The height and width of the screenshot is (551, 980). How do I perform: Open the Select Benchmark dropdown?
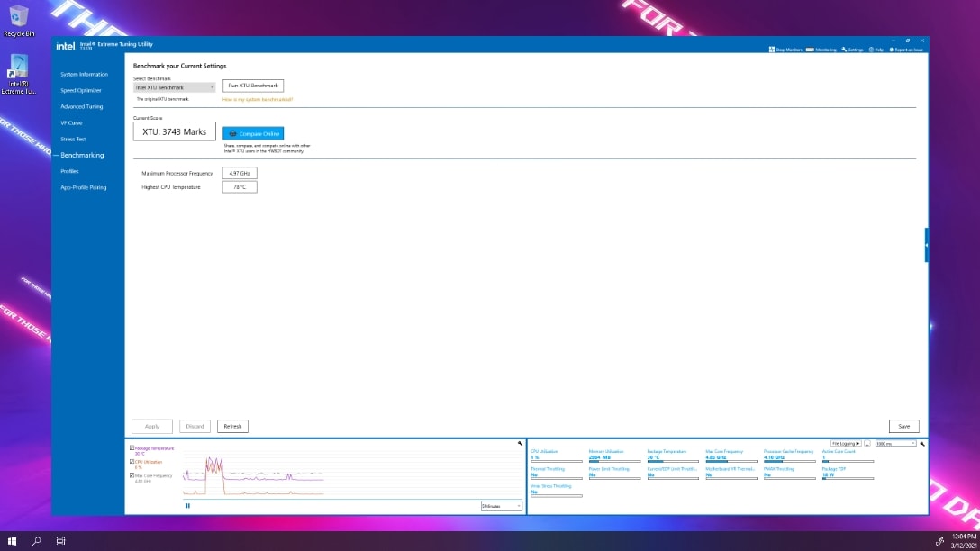pyautogui.click(x=175, y=87)
